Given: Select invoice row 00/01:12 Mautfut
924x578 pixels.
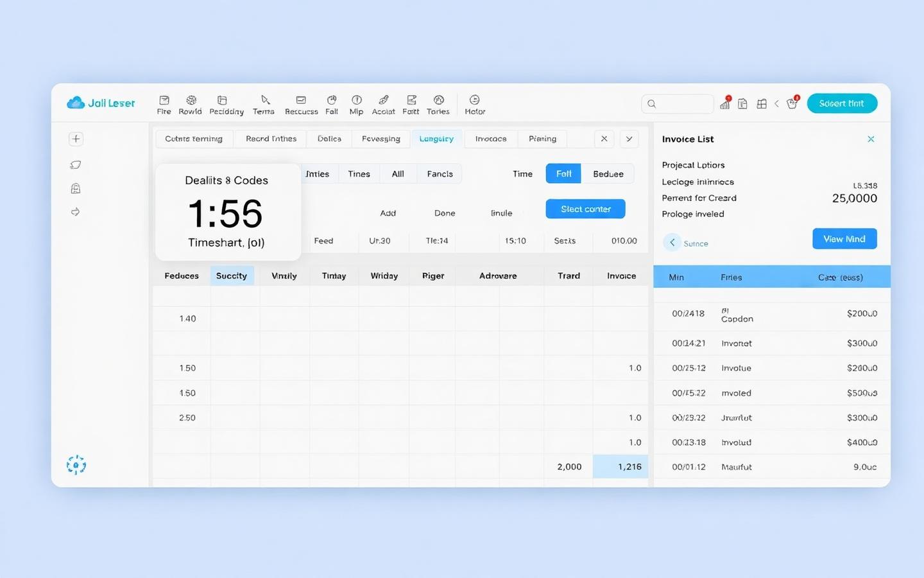Looking at the screenshot, I should pyautogui.click(x=772, y=467).
